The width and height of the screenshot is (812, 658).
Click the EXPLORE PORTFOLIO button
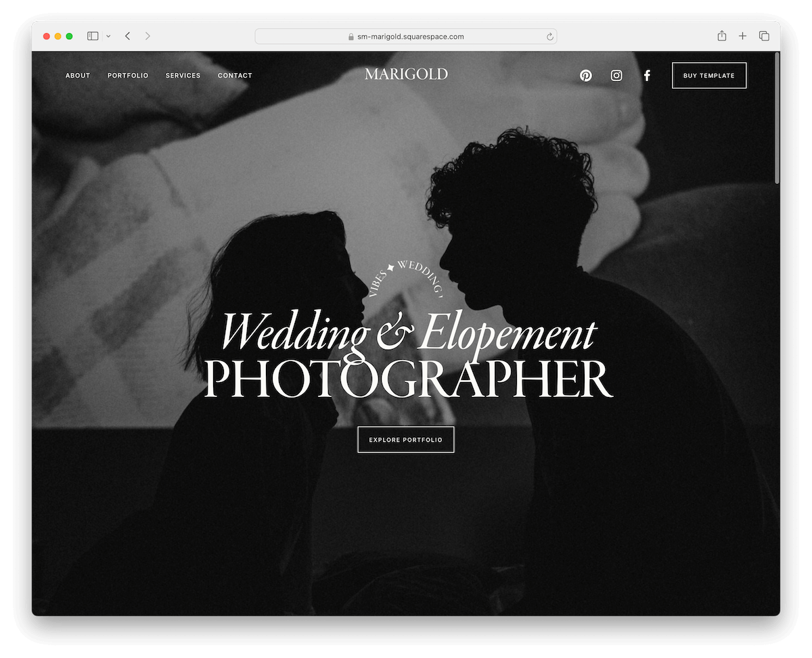coord(406,439)
